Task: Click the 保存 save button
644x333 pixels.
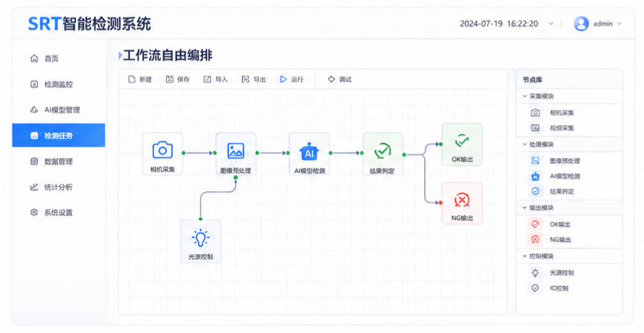Action: (x=178, y=79)
